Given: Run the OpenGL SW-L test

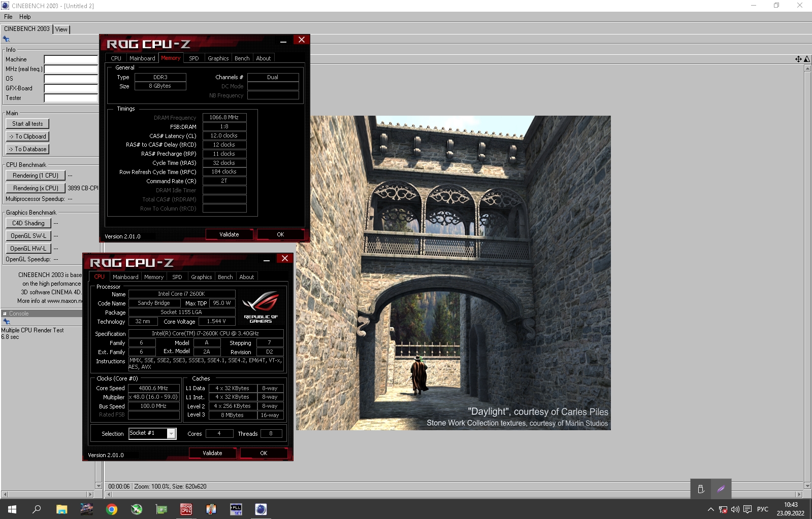Looking at the screenshot, I should click(28, 236).
